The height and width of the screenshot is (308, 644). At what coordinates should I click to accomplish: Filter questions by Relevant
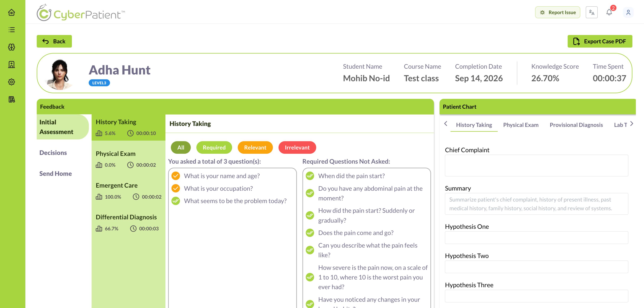click(x=255, y=147)
